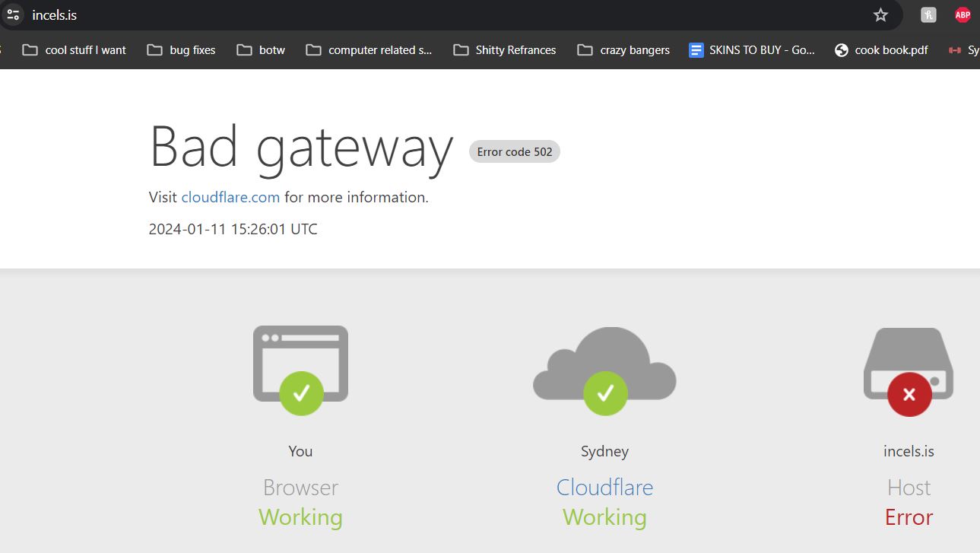Follow the cloudflare.com link
Image resolution: width=980 pixels, height=553 pixels.
230,197
